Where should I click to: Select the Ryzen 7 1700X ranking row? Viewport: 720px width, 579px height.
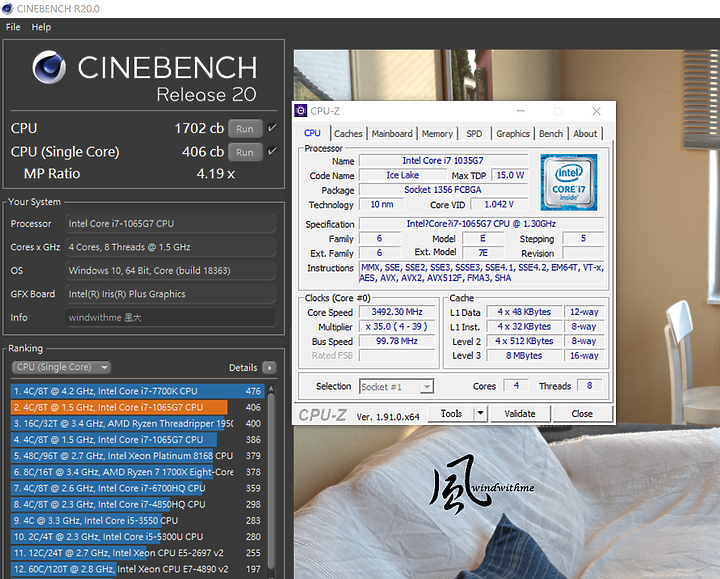tap(137, 472)
